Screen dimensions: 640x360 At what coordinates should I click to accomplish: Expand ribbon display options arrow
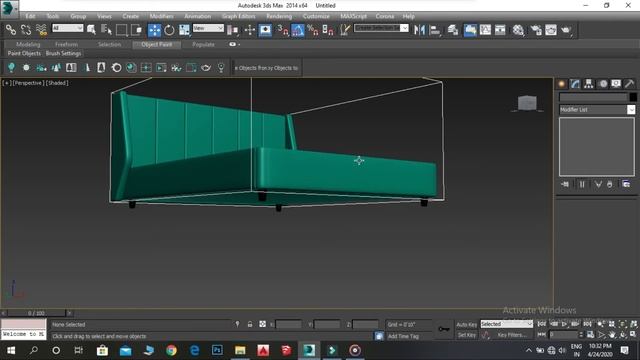(239, 44)
